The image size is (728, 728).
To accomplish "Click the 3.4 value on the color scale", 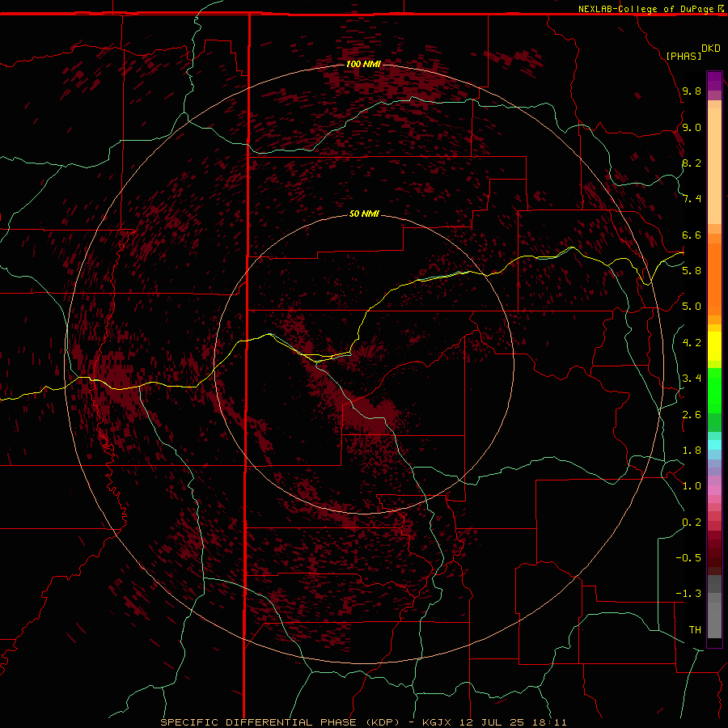I will coord(692,379).
